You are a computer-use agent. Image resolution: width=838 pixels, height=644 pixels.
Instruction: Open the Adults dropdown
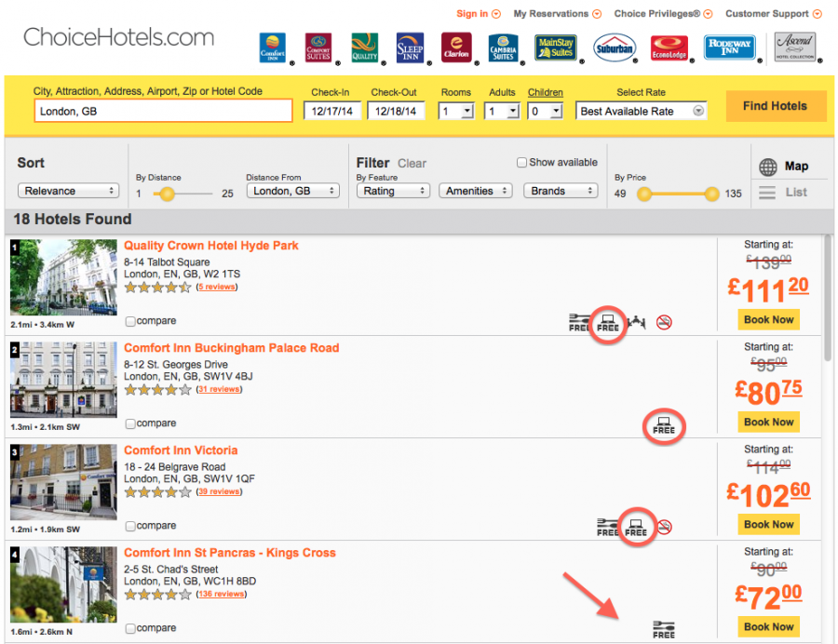pos(502,112)
